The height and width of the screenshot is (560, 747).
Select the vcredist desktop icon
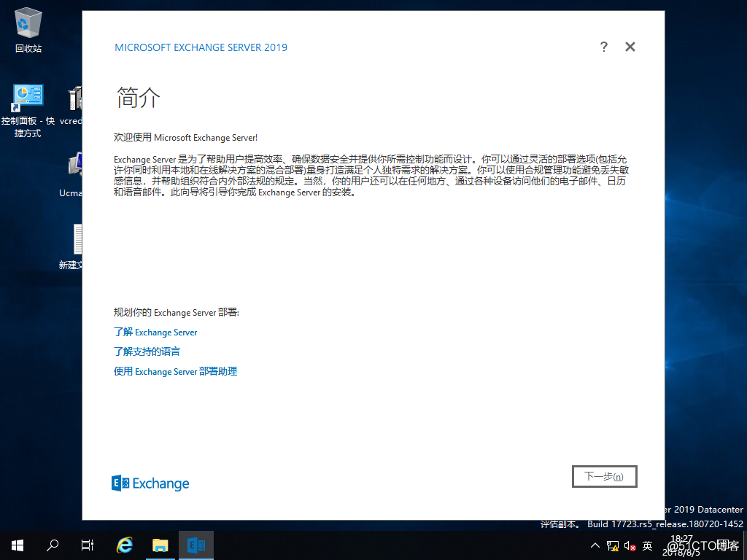pyautogui.click(x=71, y=106)
